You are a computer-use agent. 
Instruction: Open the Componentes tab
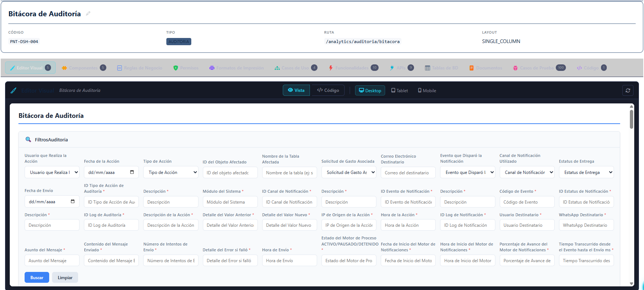click(84, 68)
